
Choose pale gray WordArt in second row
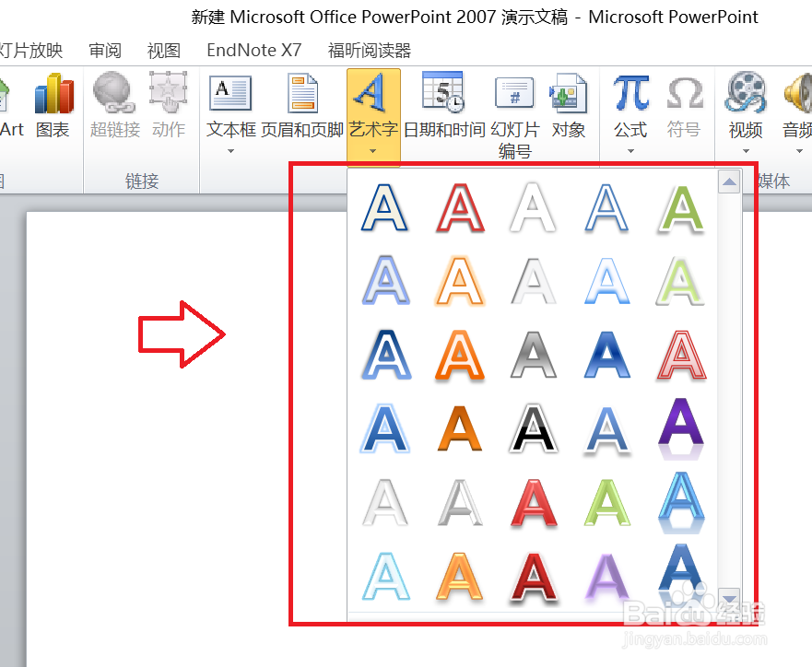tap(534, 280)
